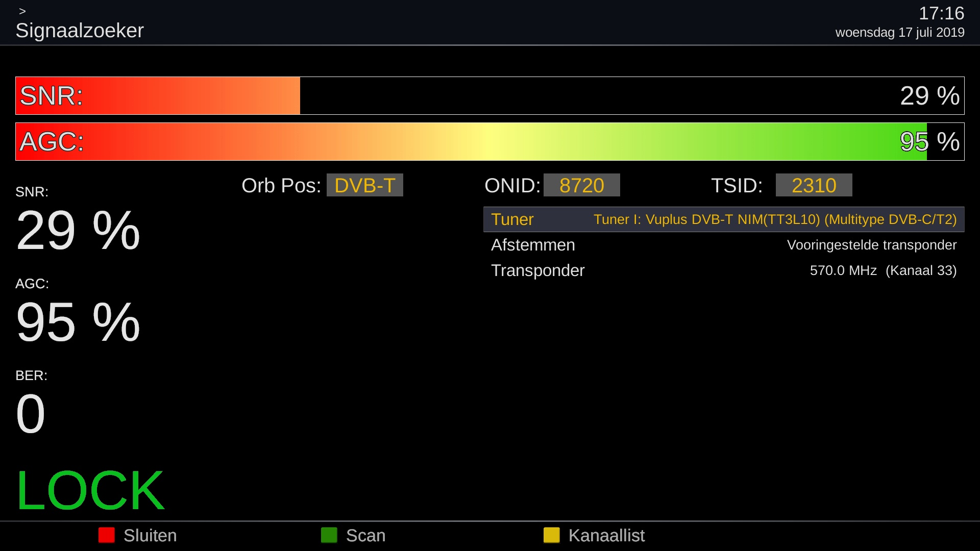Click the TSID 2310 field
The height and width of the screenshot is (551, 980).
[x=814, y=185]
